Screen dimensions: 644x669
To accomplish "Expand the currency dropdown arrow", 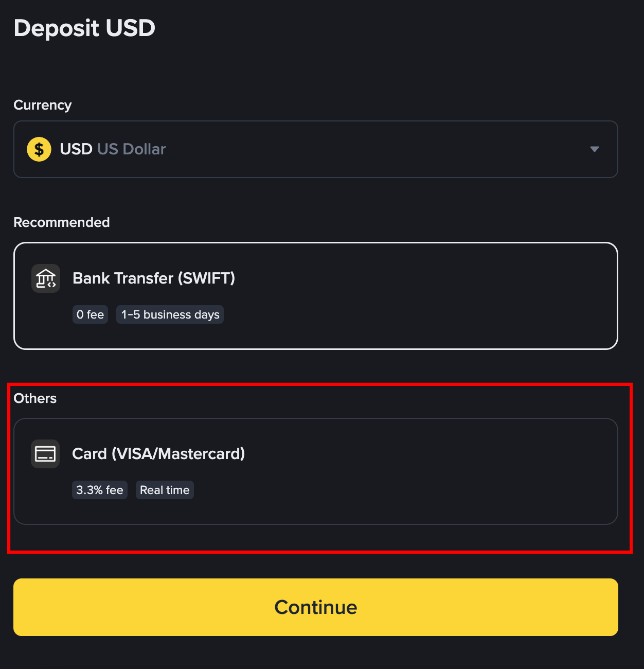I will [595, 149].
